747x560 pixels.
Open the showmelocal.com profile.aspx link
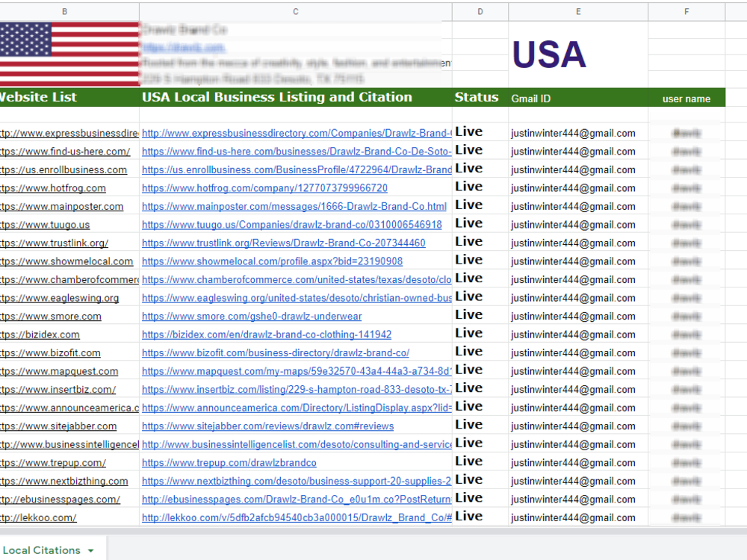(x=272, y=261)
